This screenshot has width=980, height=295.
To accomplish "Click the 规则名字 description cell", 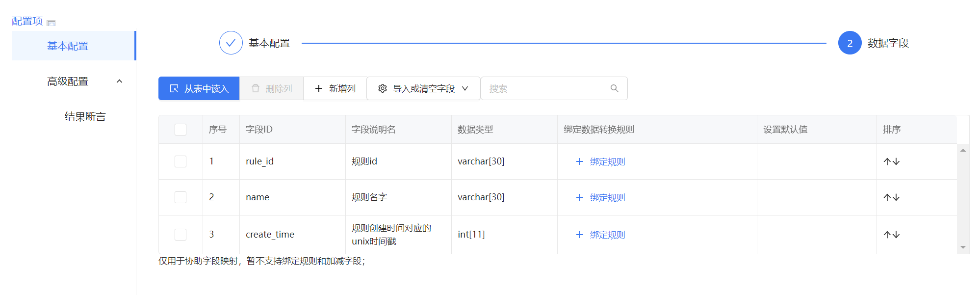I will 398,197.
